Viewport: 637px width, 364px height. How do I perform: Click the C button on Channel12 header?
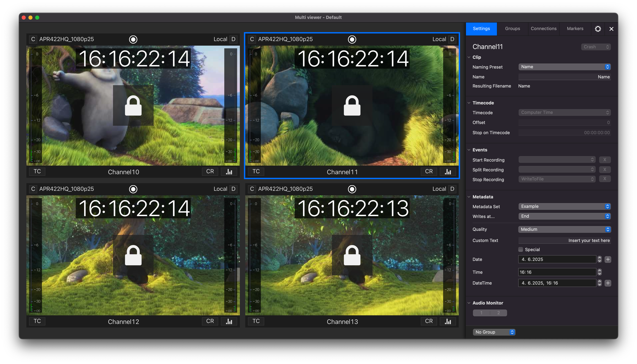click(33, 189)
